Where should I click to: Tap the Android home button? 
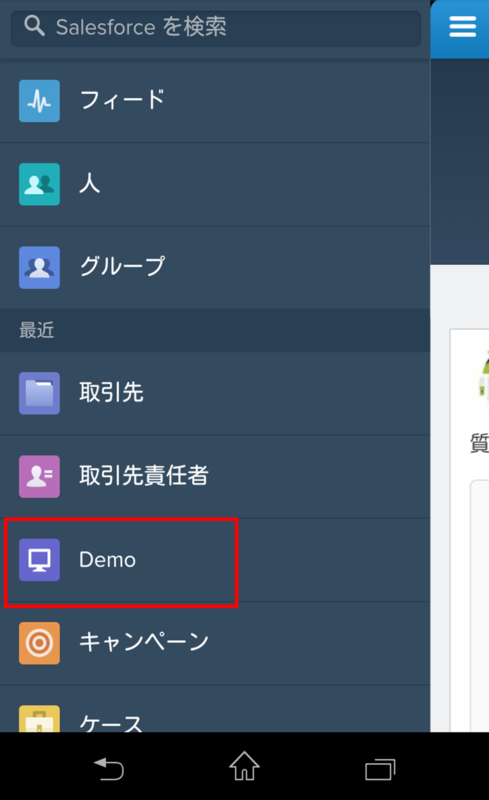244,766
